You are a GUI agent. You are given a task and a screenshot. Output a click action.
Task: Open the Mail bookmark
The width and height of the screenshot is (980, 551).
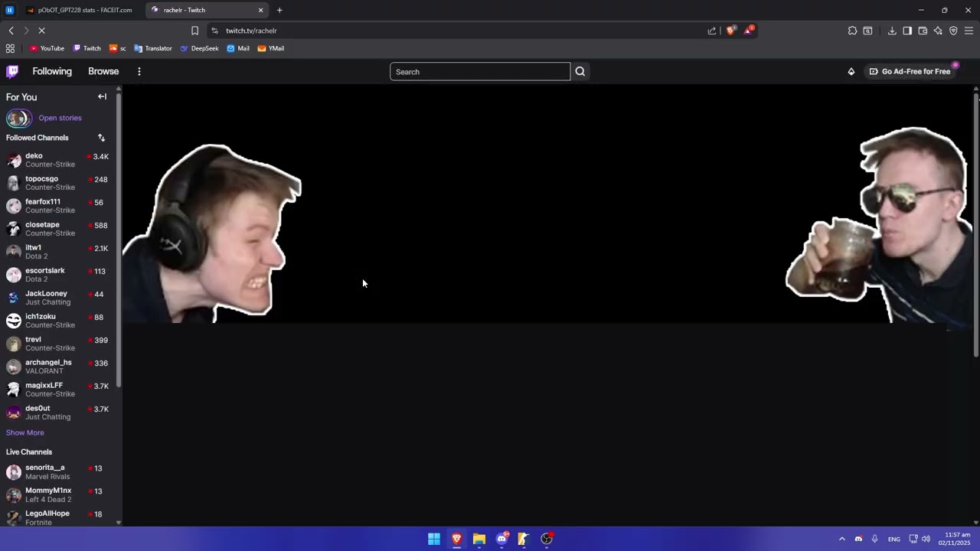tap(238, 48)
